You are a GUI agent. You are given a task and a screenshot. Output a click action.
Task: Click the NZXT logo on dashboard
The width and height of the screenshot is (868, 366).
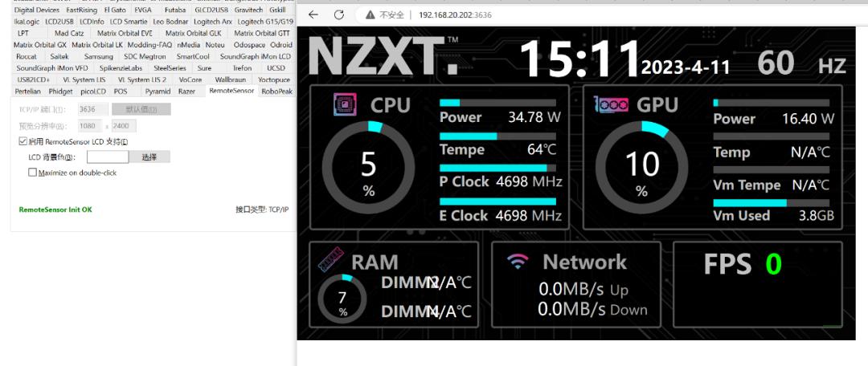(x=383, y=56)
